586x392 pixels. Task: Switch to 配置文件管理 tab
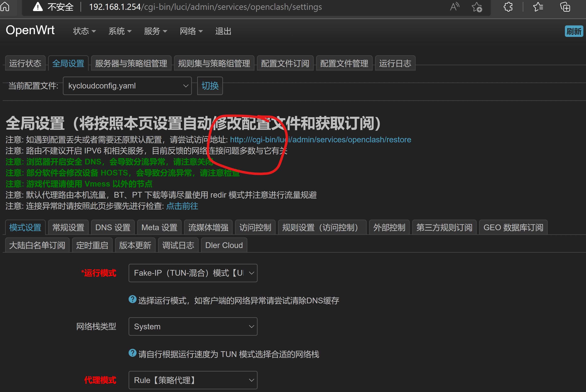pos(344,63)
